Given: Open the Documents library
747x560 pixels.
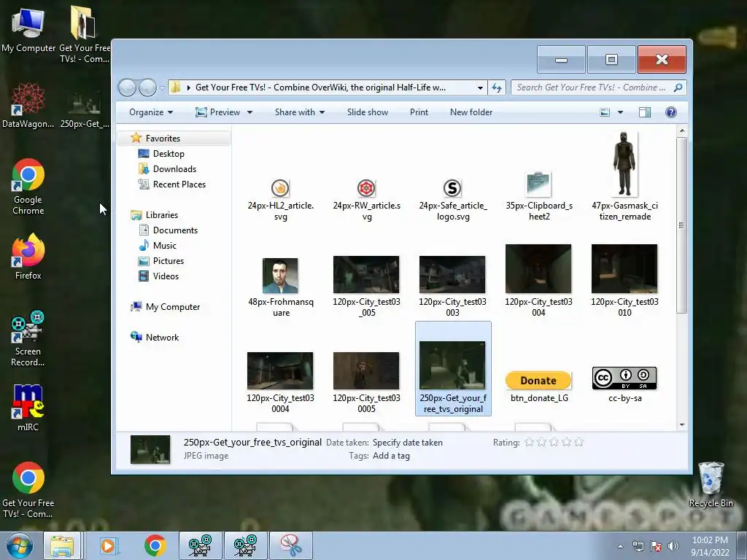Looking at the screenshot, I should coord(175,230).
